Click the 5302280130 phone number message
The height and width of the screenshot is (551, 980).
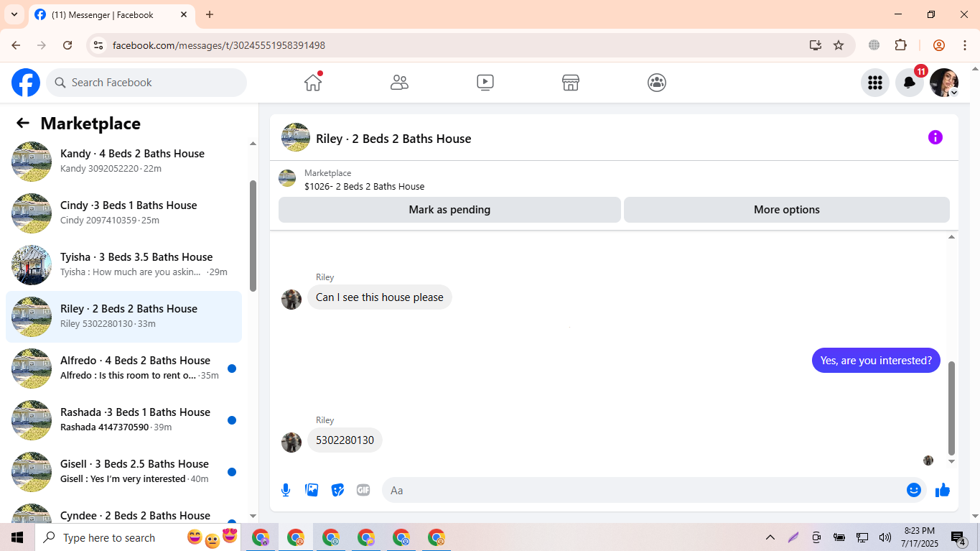click(345, 440)
